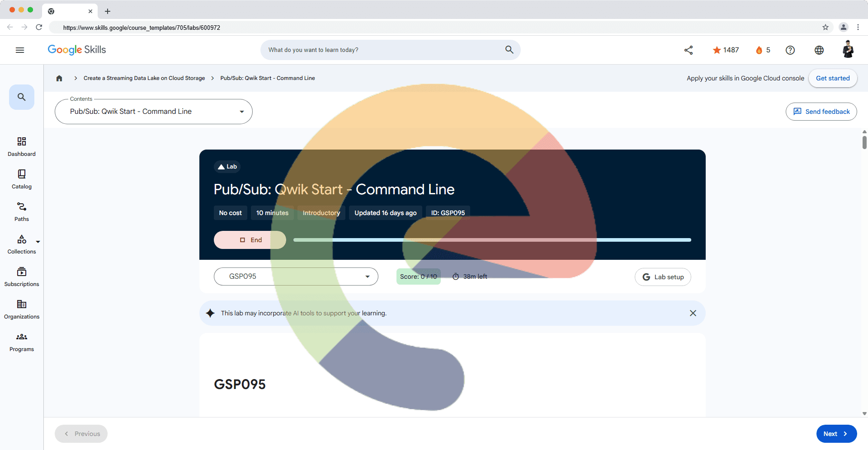The width and height of the screenshot is (868, 450).
Task: Open Subscriptions from sidebar
Action: tap(22, 277)
